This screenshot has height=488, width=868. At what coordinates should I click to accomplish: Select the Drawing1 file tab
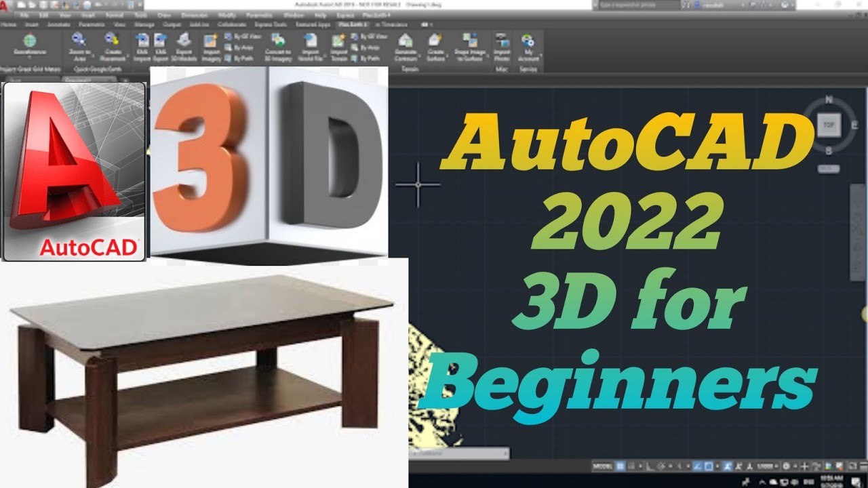coord(90,80)
